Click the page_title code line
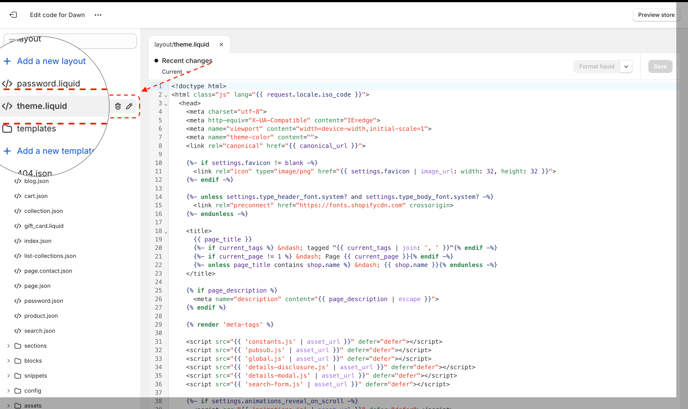This screenshot has width=688, height=409. 222,239
